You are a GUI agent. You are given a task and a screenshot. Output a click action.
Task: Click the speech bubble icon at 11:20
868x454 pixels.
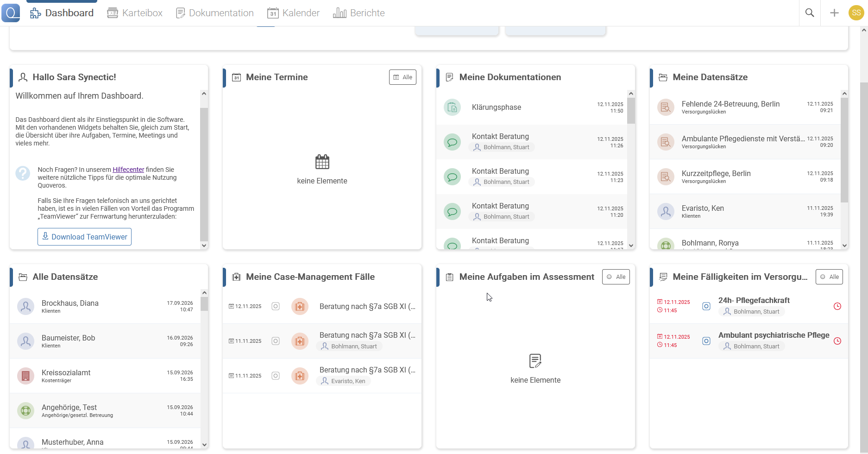coord(452,212)
